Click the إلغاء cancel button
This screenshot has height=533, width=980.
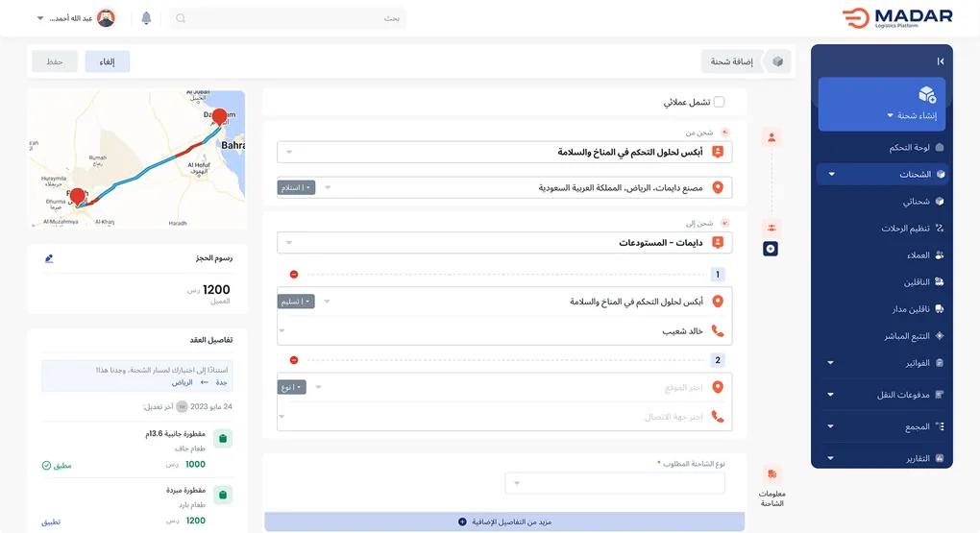pos(108,61)
